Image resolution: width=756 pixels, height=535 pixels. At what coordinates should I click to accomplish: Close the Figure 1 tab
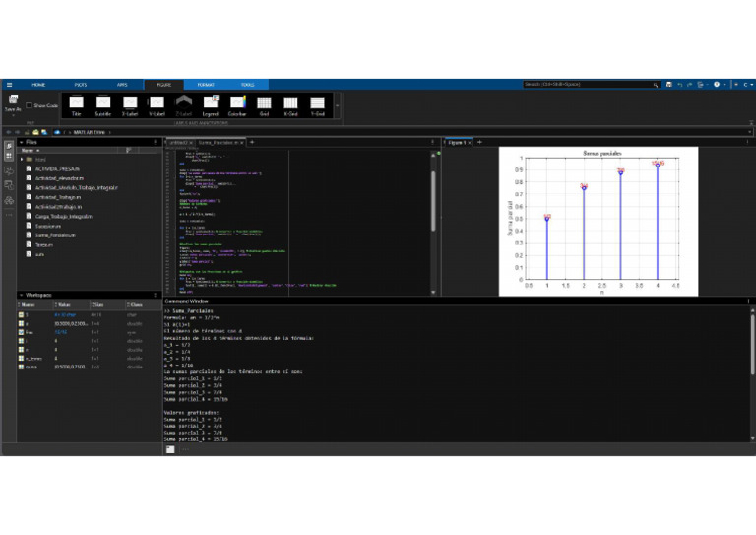471,142
